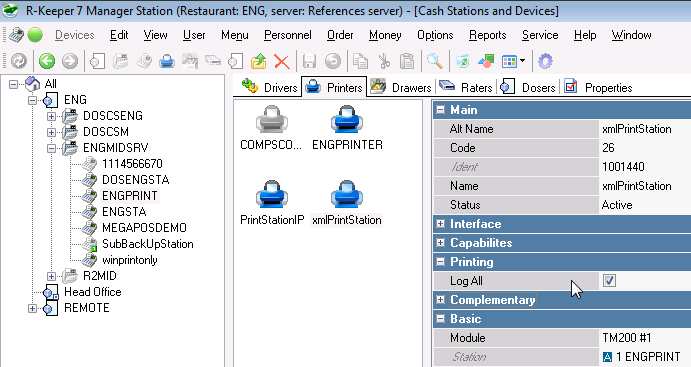Open the Window menu
Image resolution: width=691 pixels, height=367 pixels.
pyautogui.click(x=631, y=35)
